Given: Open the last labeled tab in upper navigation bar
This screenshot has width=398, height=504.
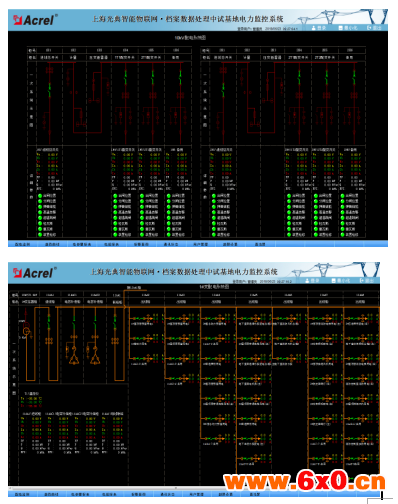Looking at the screenshot, I should tap(260, 244).
